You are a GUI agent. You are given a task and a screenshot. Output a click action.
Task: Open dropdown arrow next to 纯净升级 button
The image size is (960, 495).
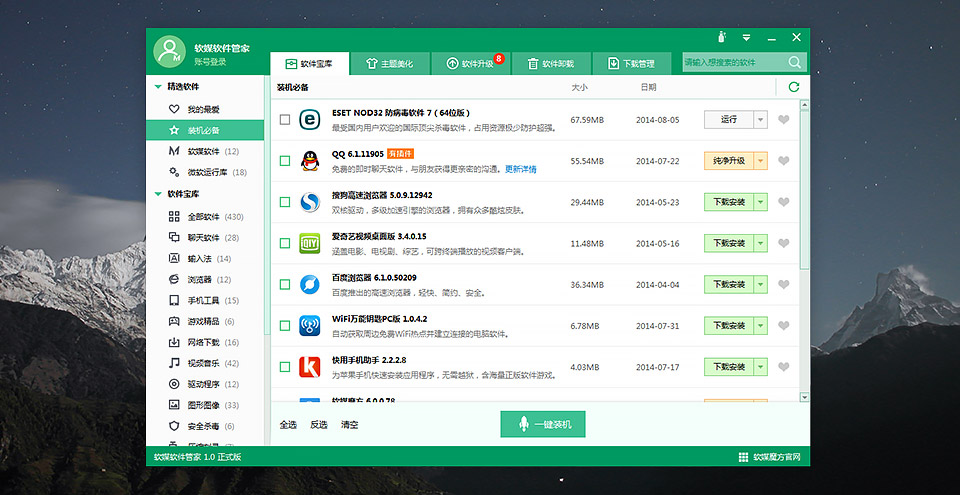[760, 161]
